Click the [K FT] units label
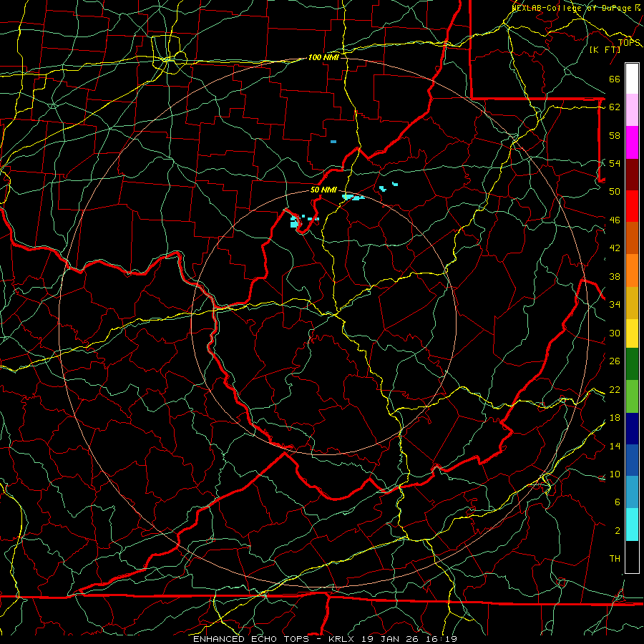Viewport: 644px width, 644px height. pos(605,50)
